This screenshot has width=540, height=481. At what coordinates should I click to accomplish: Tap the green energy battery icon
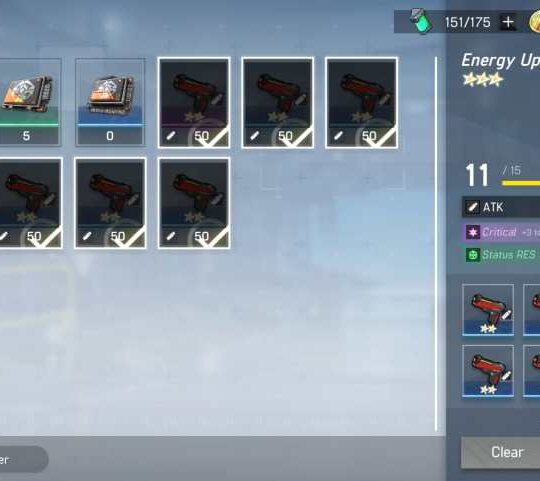[422, 21]
